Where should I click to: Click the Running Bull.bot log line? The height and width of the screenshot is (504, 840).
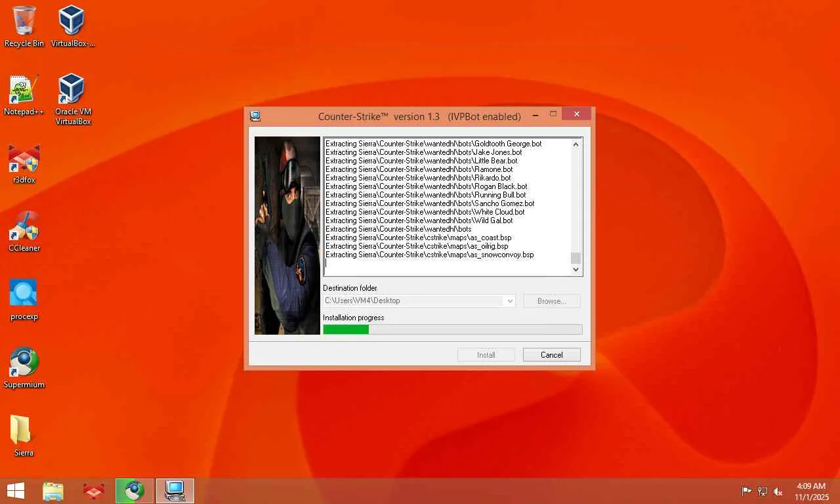[426, 195]
